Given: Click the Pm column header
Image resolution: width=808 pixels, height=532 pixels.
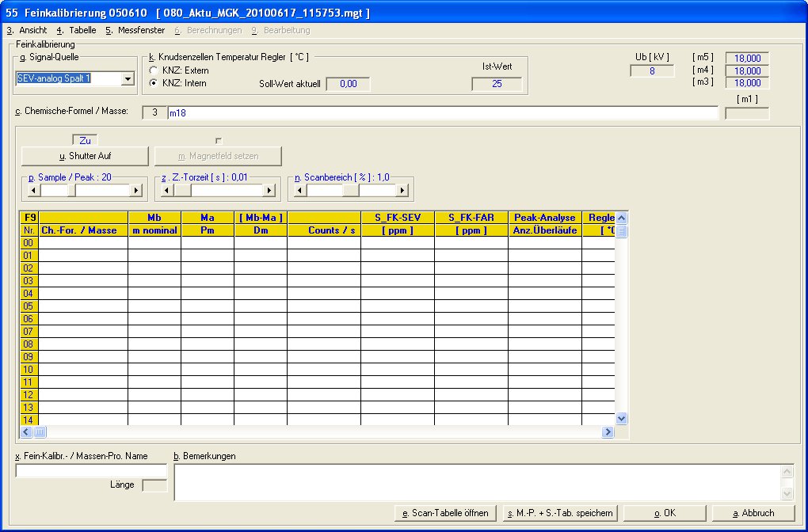Looking at the screenshot, I should pos(208,230).
